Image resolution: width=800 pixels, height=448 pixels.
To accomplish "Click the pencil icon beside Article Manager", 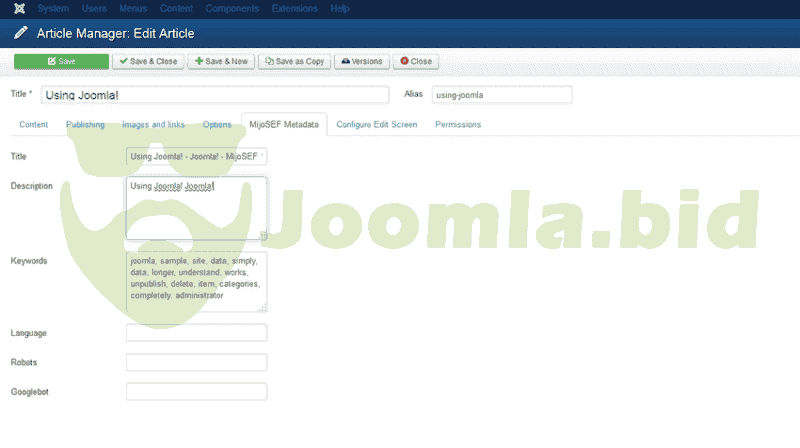I will [20, 33].
